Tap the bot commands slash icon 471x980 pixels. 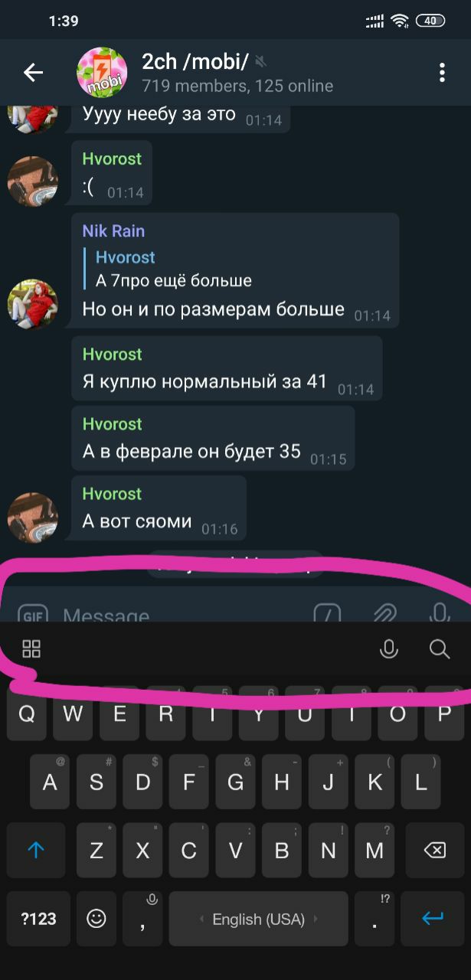(x=327, y=613)
